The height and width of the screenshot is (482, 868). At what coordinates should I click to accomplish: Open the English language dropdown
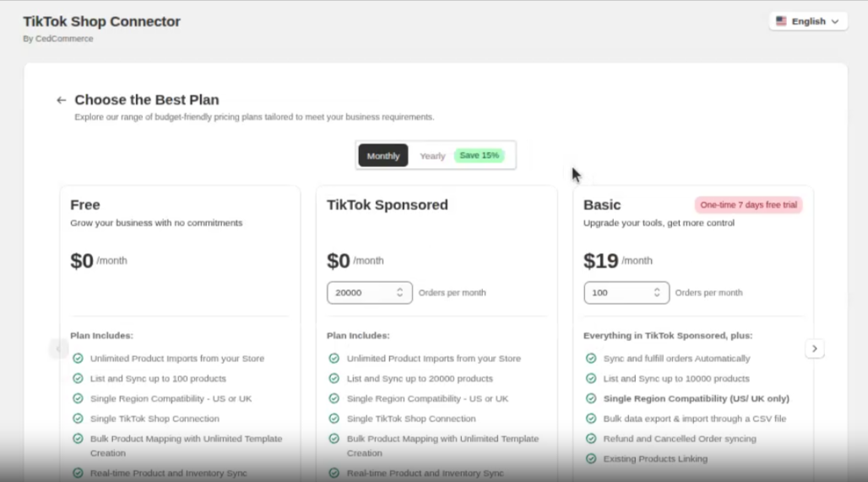[808, 21]
